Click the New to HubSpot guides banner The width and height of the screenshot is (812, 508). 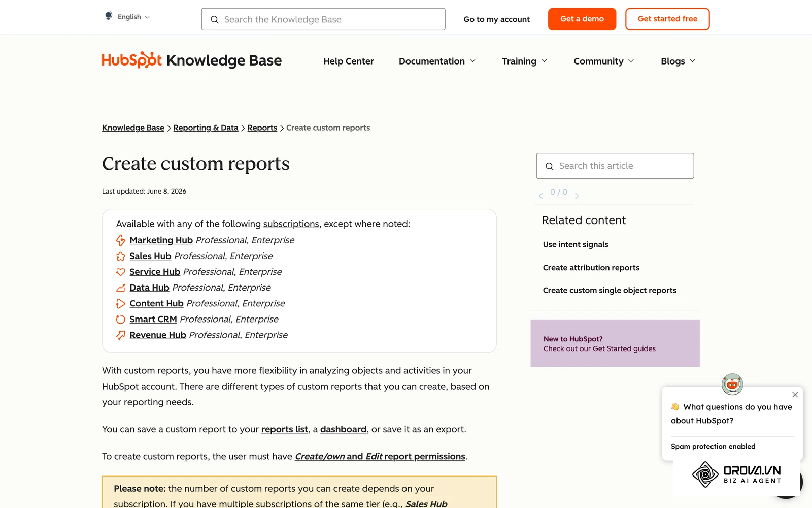[615, 343]
